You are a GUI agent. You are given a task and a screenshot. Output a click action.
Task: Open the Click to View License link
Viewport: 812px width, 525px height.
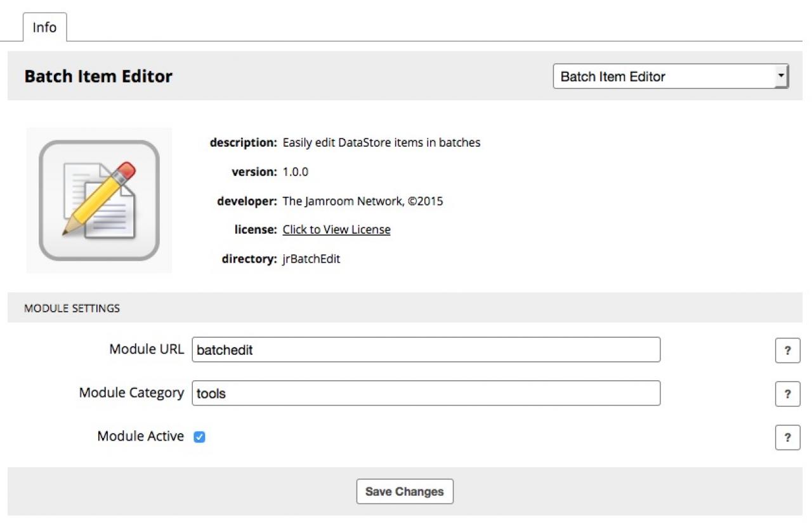pyautogui.click(x=336, y=230)
